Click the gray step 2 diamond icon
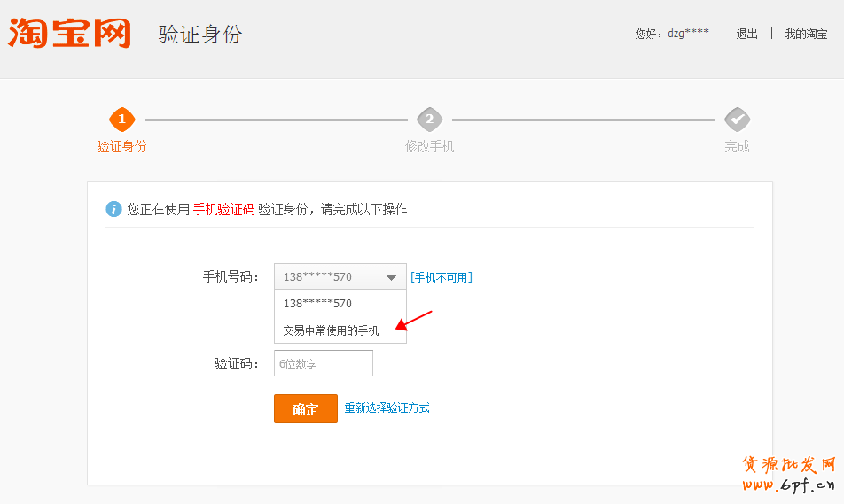Viewport: 844px width, 504px height. [429, 120]
